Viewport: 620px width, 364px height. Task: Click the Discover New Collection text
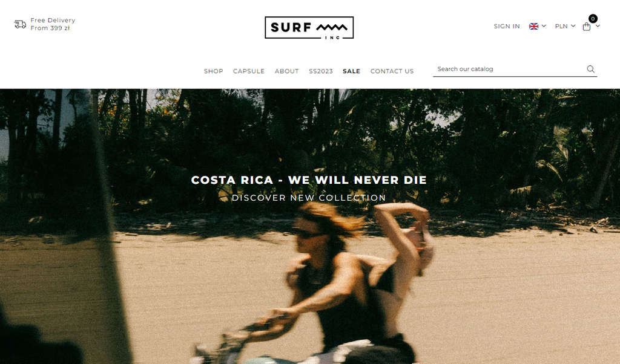tap(309, 198)
